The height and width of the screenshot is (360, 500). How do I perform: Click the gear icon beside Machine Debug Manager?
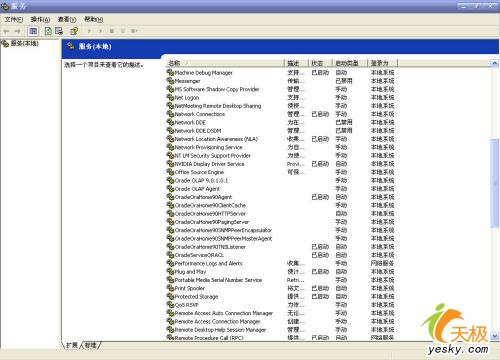[x=170, y=72]
